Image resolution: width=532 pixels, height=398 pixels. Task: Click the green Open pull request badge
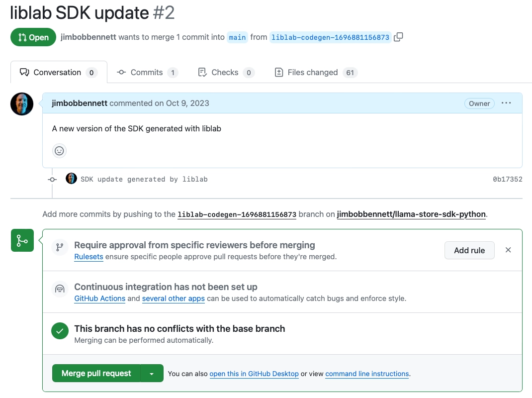(33, 37)
